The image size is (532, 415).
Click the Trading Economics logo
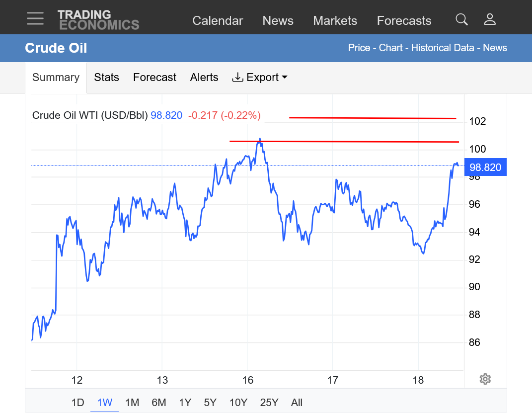[98, 20]
